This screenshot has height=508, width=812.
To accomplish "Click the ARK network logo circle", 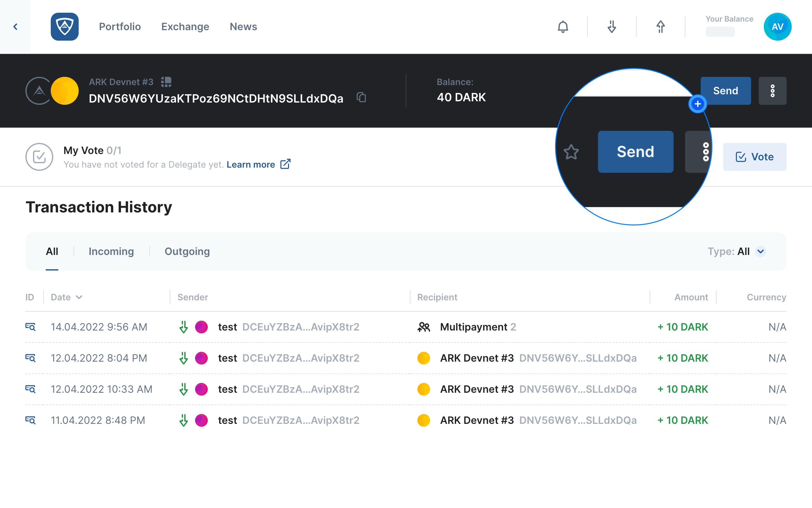I will coord(39,91).
